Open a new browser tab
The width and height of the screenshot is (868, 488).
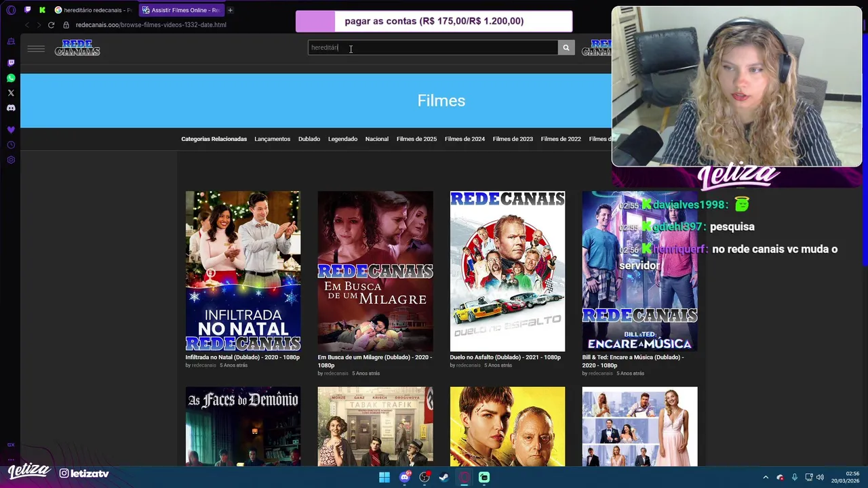click(231, 10)
